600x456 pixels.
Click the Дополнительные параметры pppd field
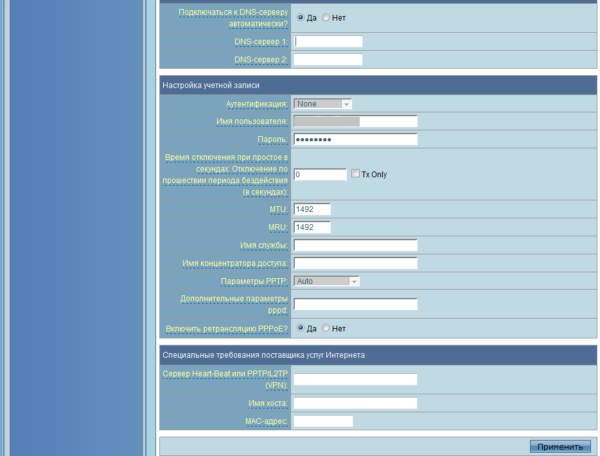coord(355,304)
